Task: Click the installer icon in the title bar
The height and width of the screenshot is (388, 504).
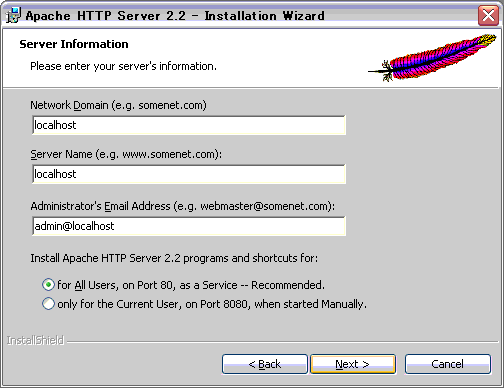Action: point(13,15)
